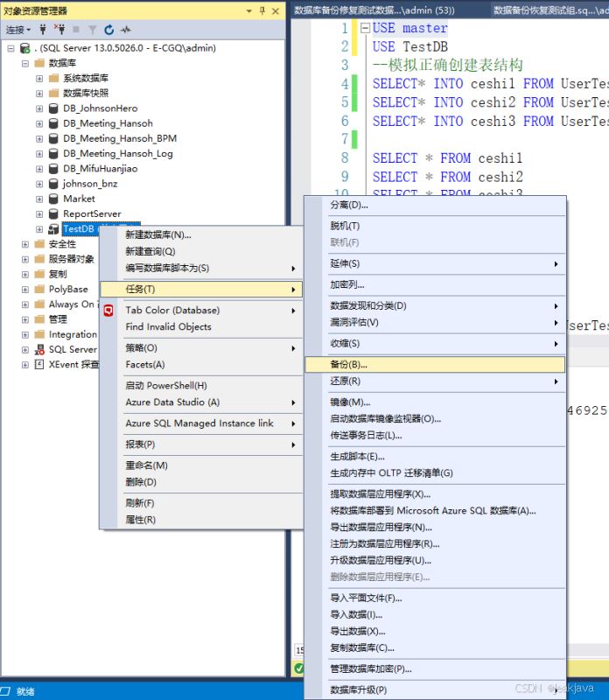Select 启动 PowerShell(H) menu item
This screenshot has width=609, height=700.
tap(202, 386)
